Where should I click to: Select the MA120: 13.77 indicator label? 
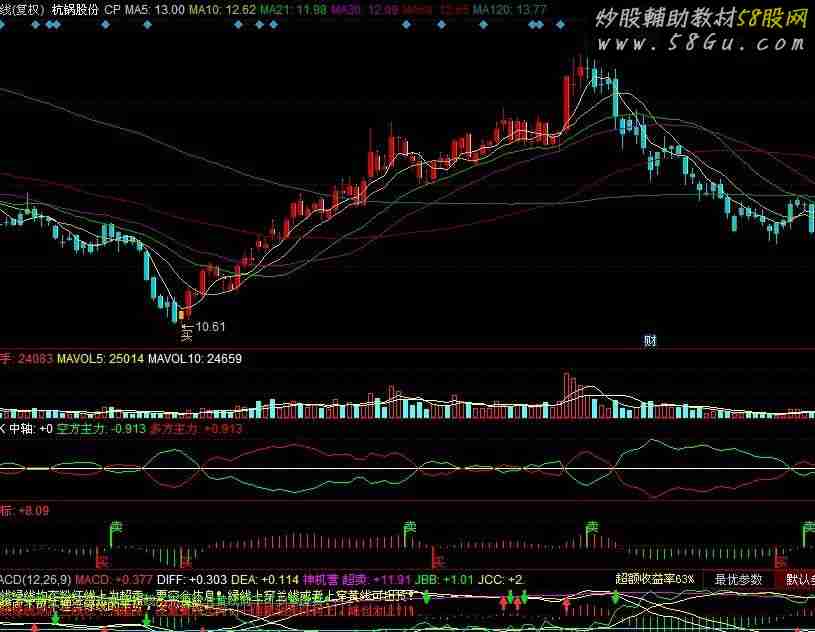[510, 9]
